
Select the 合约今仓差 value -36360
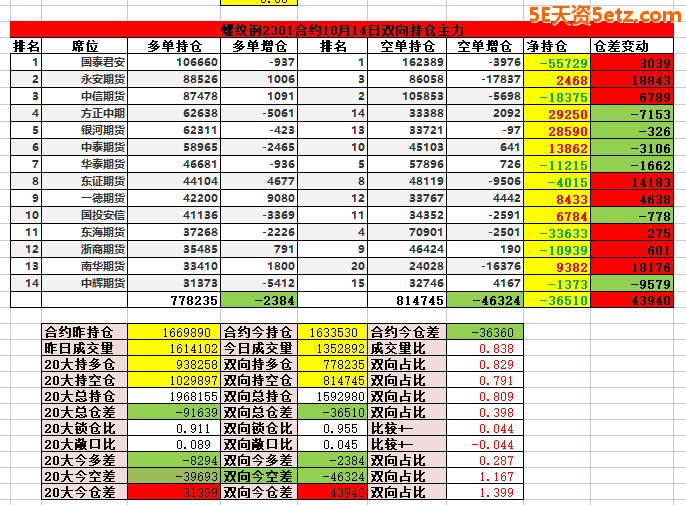(x=485, y=332)
